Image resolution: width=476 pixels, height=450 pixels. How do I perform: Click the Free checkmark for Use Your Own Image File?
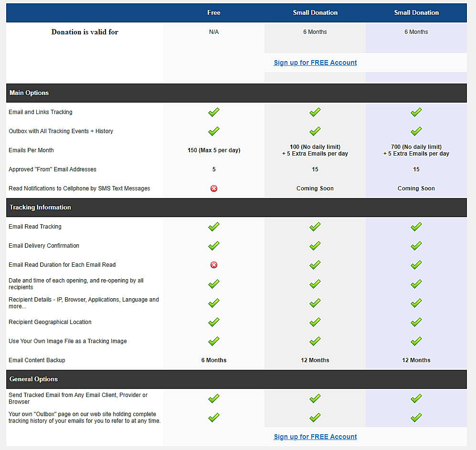point(214,341)
